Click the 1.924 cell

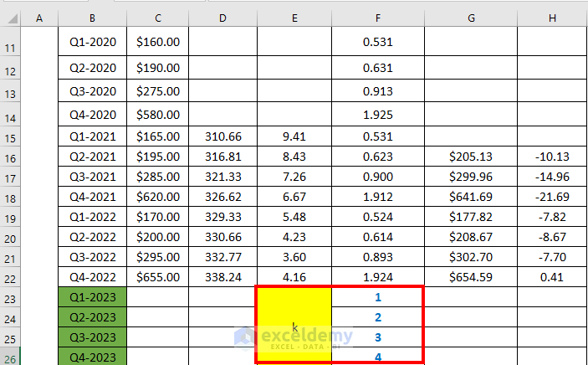click(378, 277)
